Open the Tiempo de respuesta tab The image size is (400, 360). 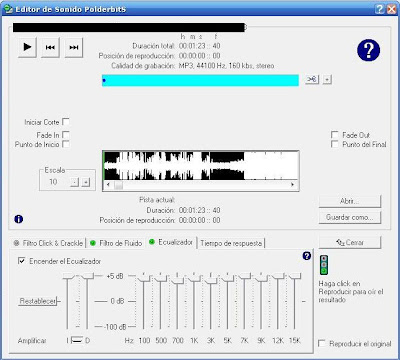pyautogui.click(x=231, y=243)
